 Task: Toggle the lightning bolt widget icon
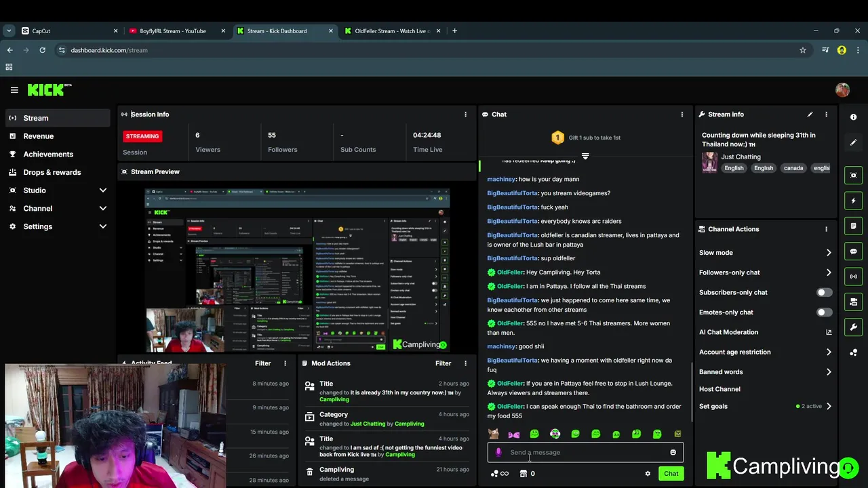coord(853,201)
